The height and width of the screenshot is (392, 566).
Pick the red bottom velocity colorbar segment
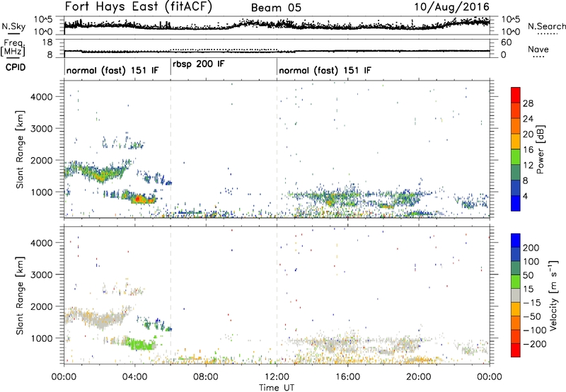[516, 350]
